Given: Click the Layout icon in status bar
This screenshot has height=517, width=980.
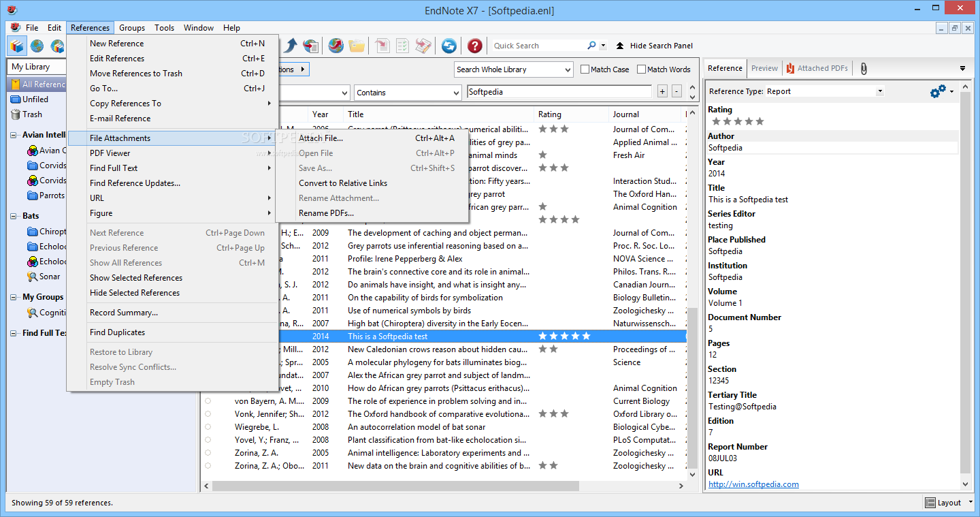Looking at the screenshot, I should 930,503.
